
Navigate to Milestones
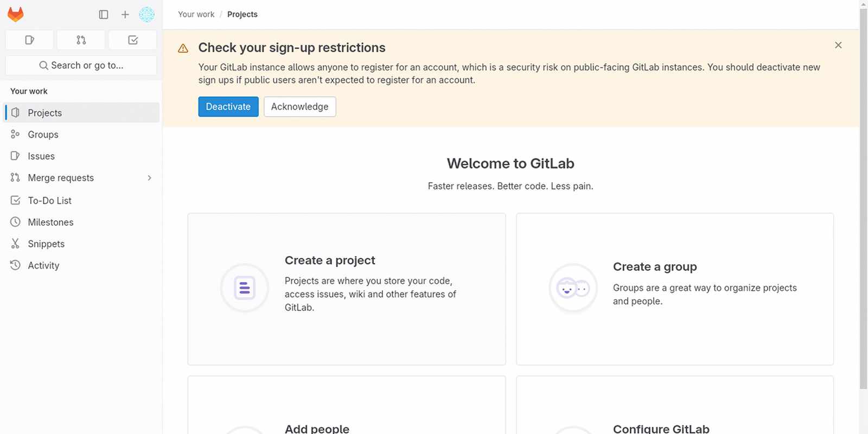(x=82, y=222)
